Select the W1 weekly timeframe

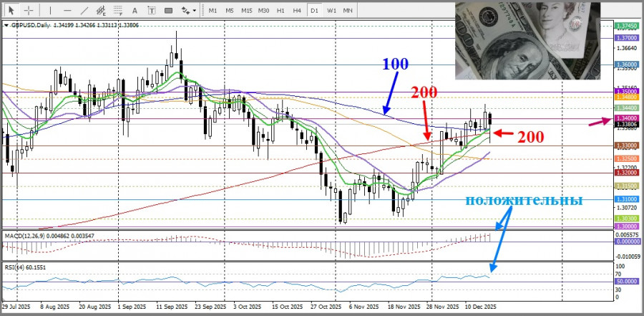pyautogui.click(x=332, y=10)
